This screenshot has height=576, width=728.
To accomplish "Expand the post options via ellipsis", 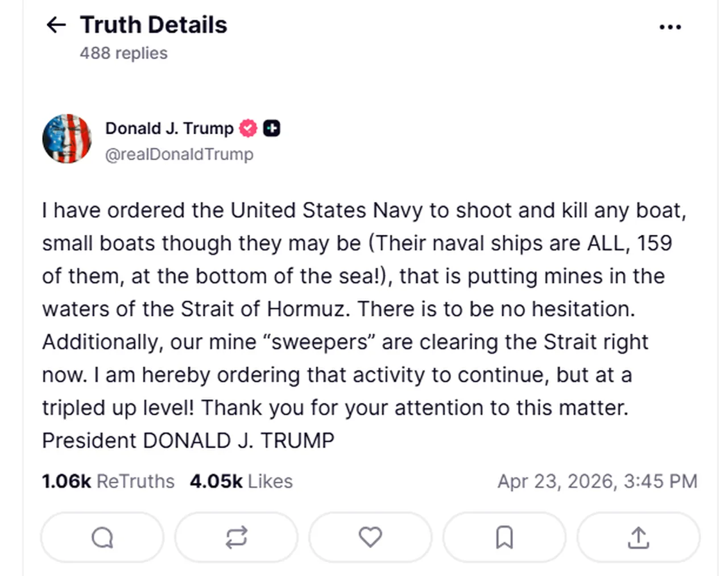I will [670, 27].
